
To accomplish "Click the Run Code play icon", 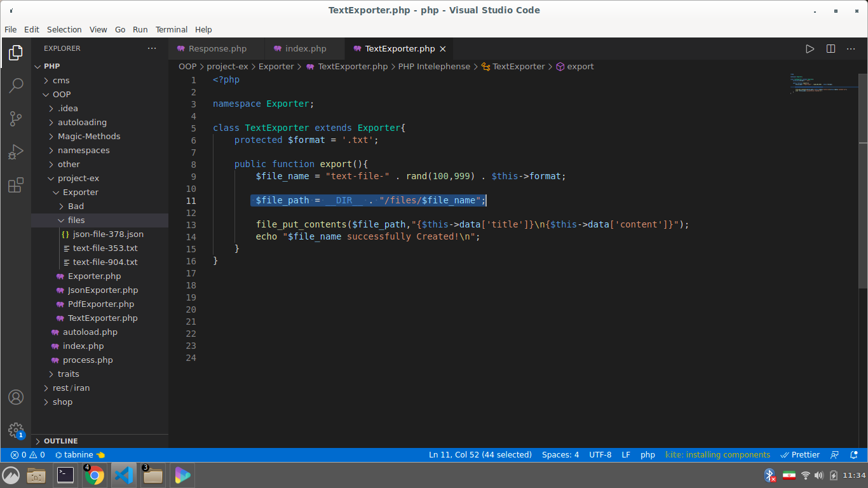I will 810,49.
